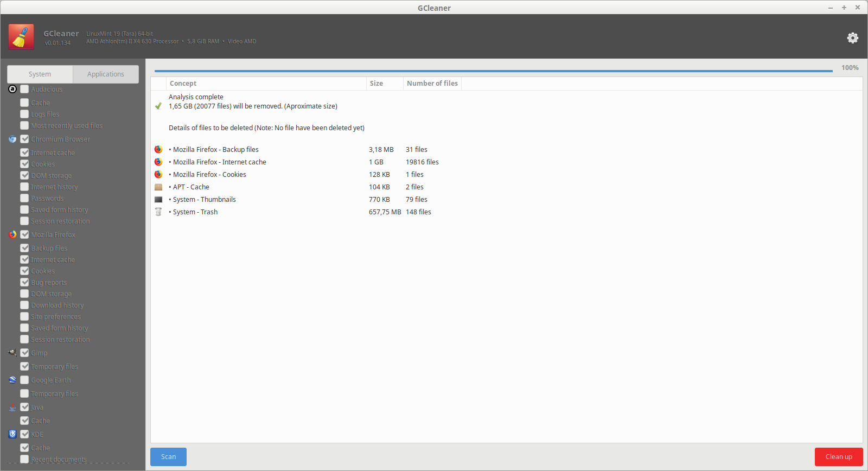Click Firefox icon beside Cookies result
Screen dimensions: 868x471
coord(158,174)
